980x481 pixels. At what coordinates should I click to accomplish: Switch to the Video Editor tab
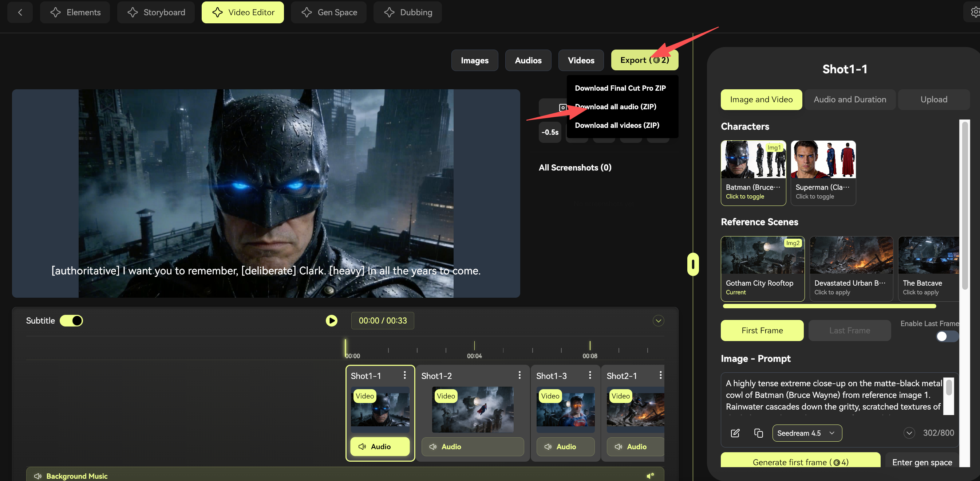[x=243, y=12]
